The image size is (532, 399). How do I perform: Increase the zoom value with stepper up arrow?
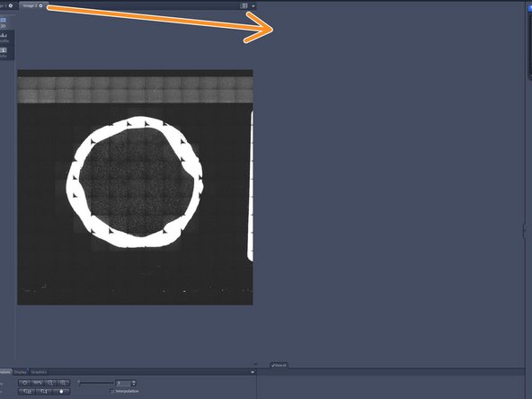click(134, 382)
